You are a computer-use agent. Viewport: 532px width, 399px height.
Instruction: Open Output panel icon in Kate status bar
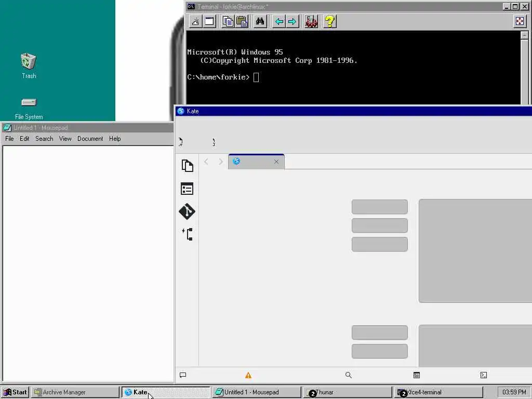(183, 375)
